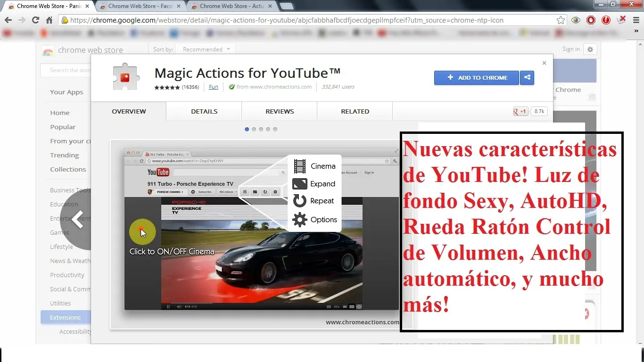The image size is (644, 362).
Task: Click the red X extension icon in toolbar
Action: tap(622, 20)
